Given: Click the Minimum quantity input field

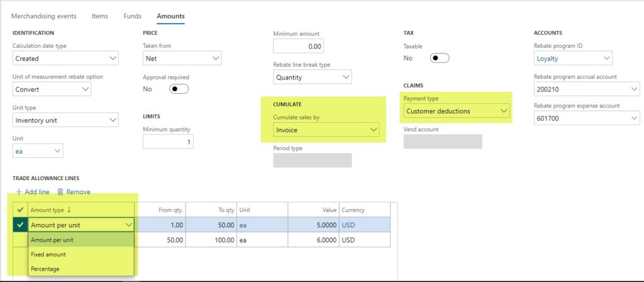Looking at the screenshot, I should click(168, 142).
